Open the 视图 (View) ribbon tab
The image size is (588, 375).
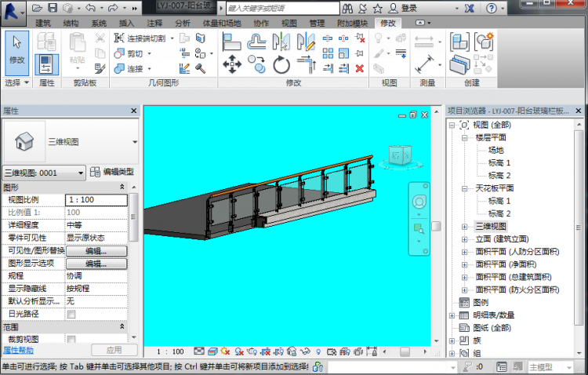click(289, 24)
